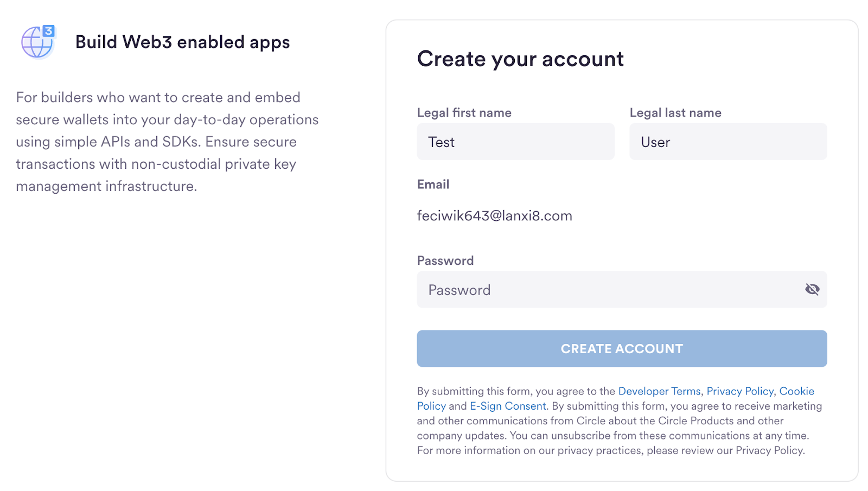
Task: Open the E-Sign Consent link
Action: (x=508, y=406)
